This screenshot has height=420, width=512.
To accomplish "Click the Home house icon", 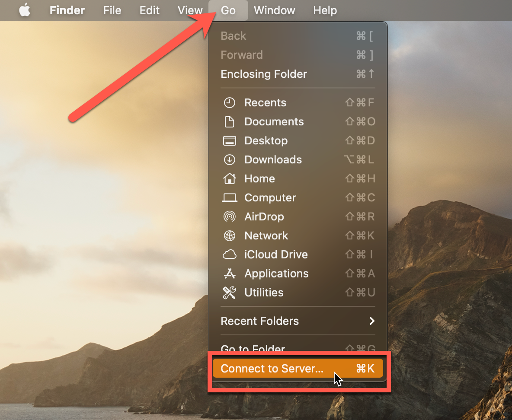I will (229, 178).
